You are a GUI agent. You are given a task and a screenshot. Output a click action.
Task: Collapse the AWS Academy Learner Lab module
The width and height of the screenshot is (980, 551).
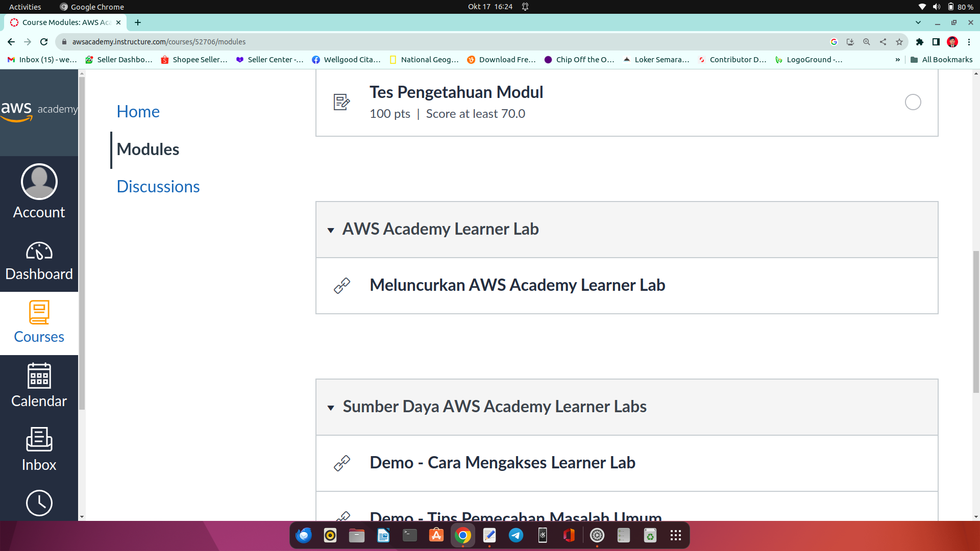(x=331, y=230)
